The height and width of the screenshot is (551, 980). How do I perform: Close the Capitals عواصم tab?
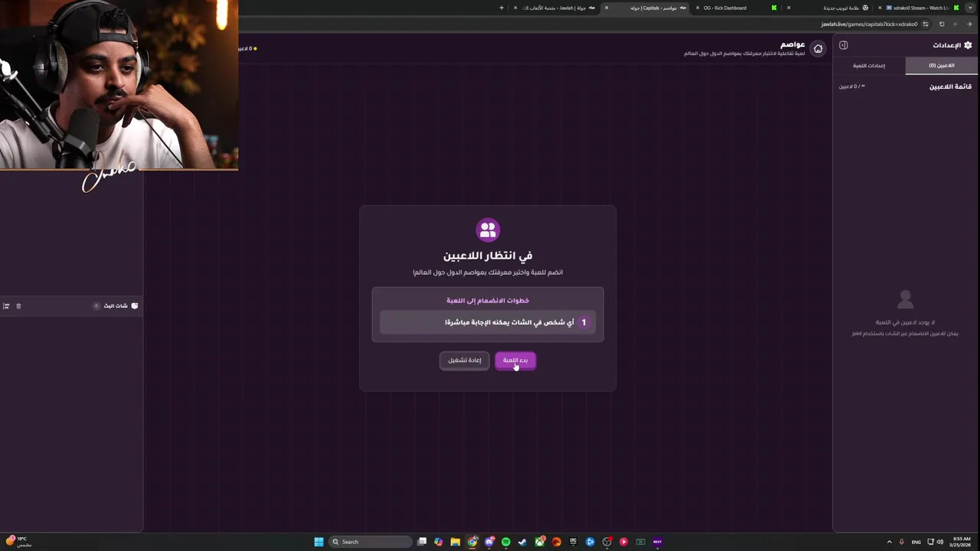[606, 8]
